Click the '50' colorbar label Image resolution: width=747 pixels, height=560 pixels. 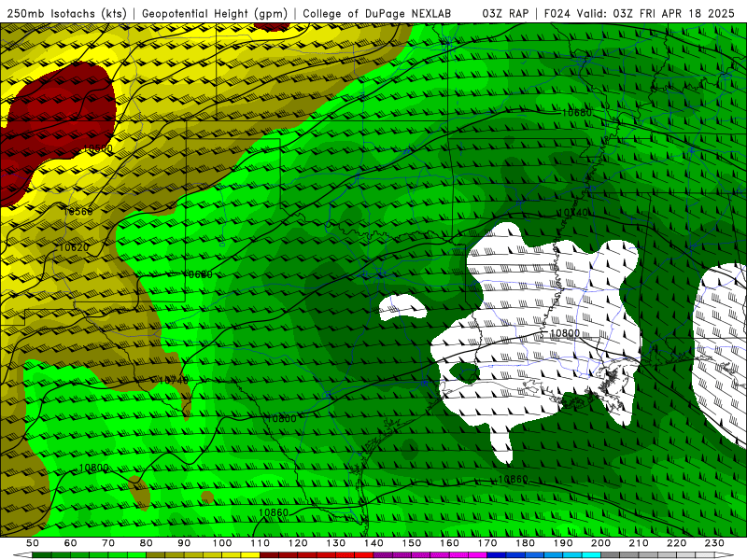click(33, 543)
